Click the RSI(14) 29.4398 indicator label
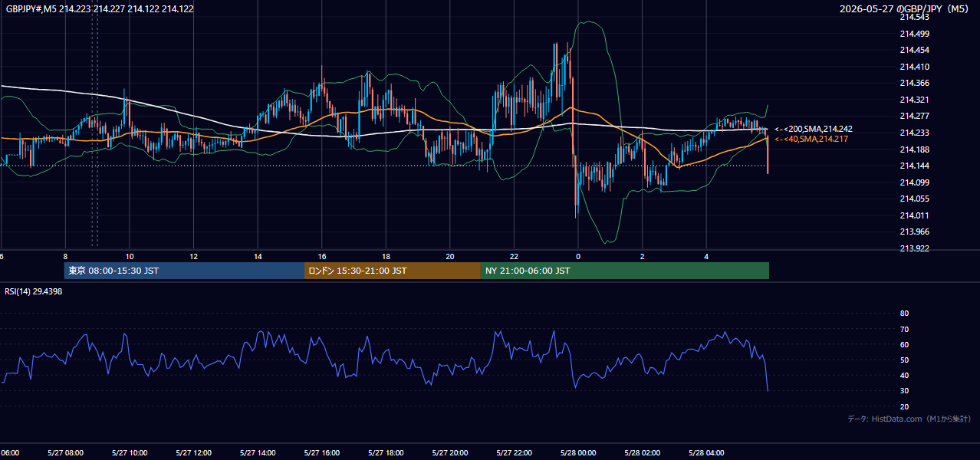The image size is (980, 460). (x=34, y=291)
